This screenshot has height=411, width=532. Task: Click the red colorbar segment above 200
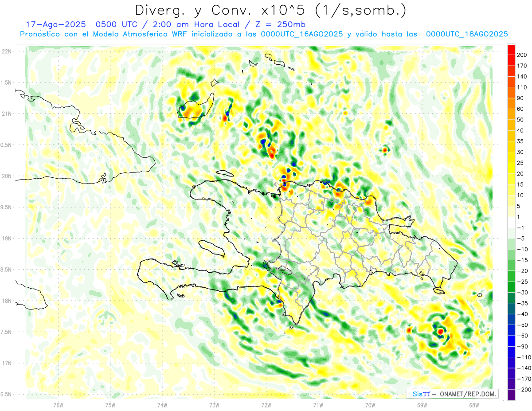click(511, 50)
